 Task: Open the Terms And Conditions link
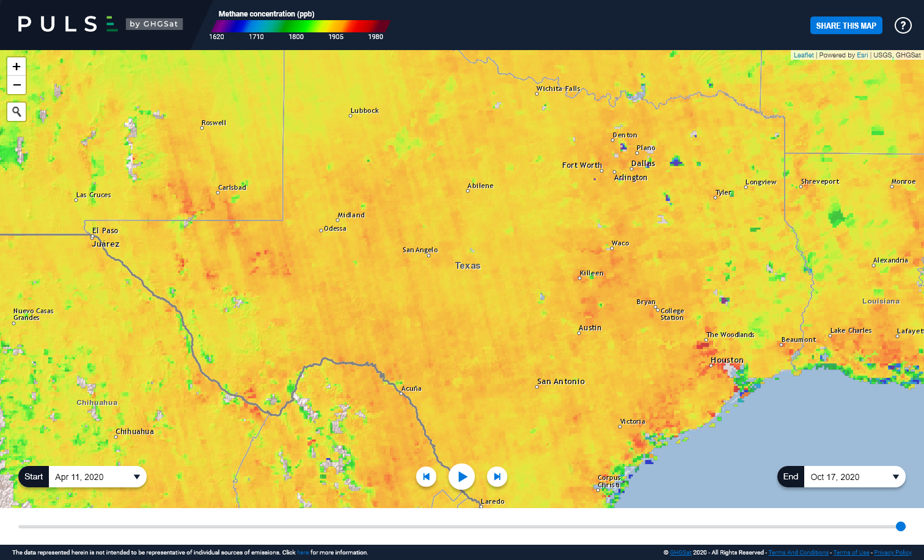(799, 552)
